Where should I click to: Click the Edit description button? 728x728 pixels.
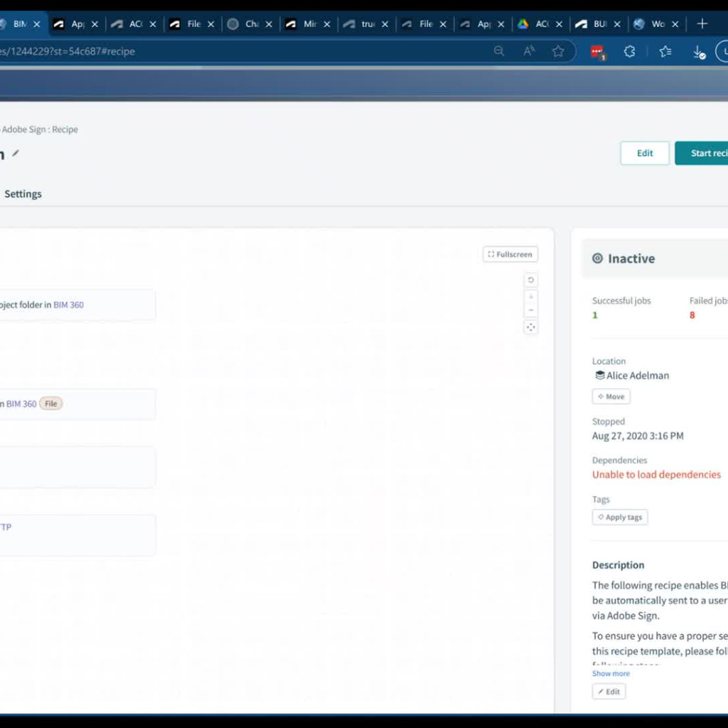(x=609, y=691)
